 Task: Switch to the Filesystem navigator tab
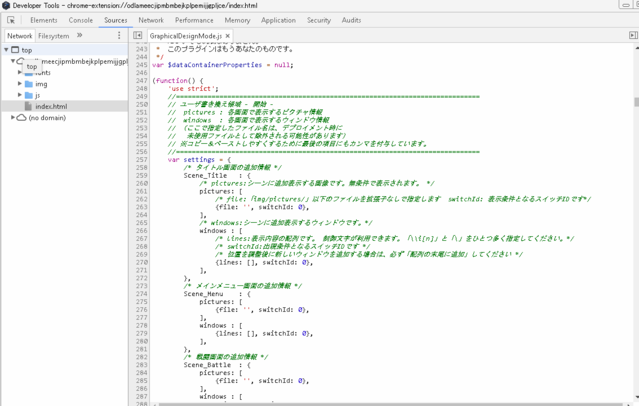click(x=53, y=36)
